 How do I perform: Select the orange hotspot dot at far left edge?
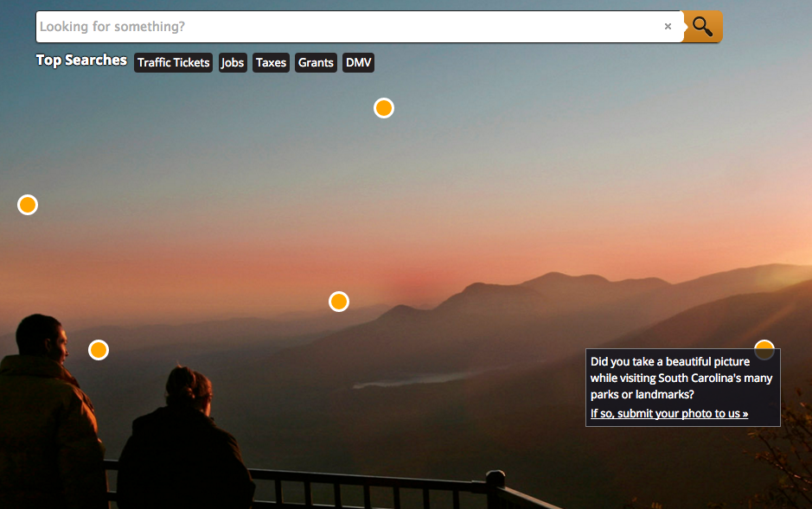(28, 205)
